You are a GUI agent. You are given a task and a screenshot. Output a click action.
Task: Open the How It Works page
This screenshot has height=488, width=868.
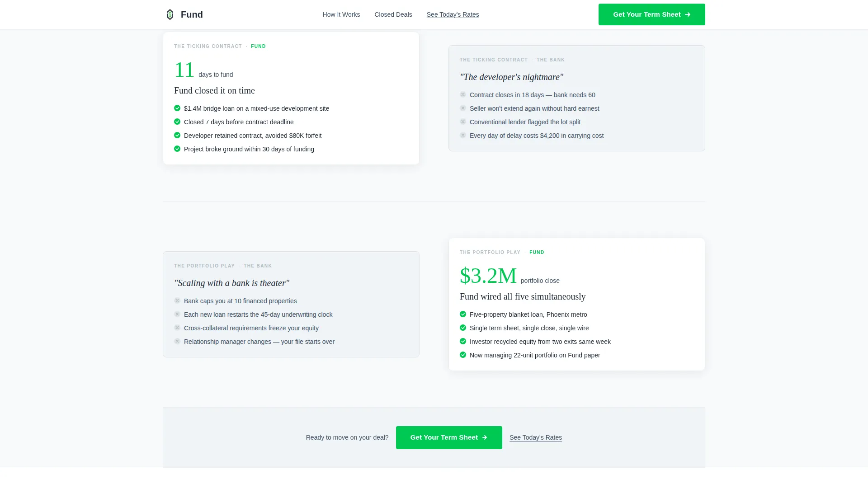(341, 14)
